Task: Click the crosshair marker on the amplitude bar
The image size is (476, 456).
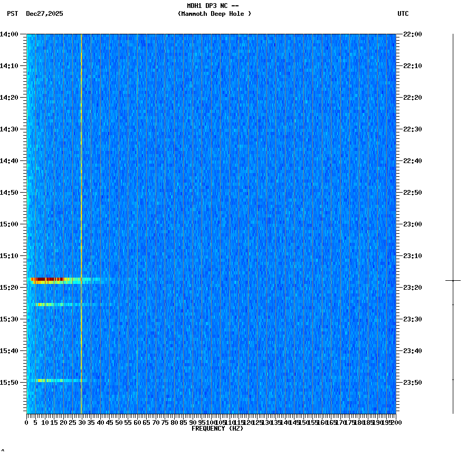Action: (453, 280)
